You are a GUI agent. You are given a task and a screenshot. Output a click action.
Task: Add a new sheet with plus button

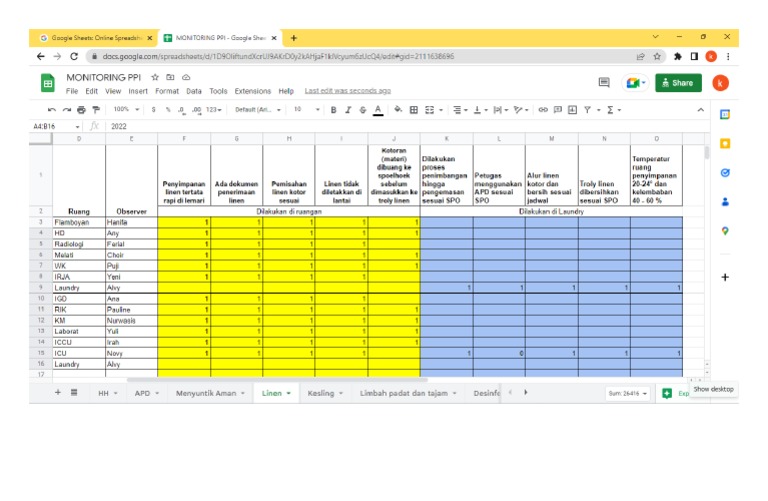(58, 393)
